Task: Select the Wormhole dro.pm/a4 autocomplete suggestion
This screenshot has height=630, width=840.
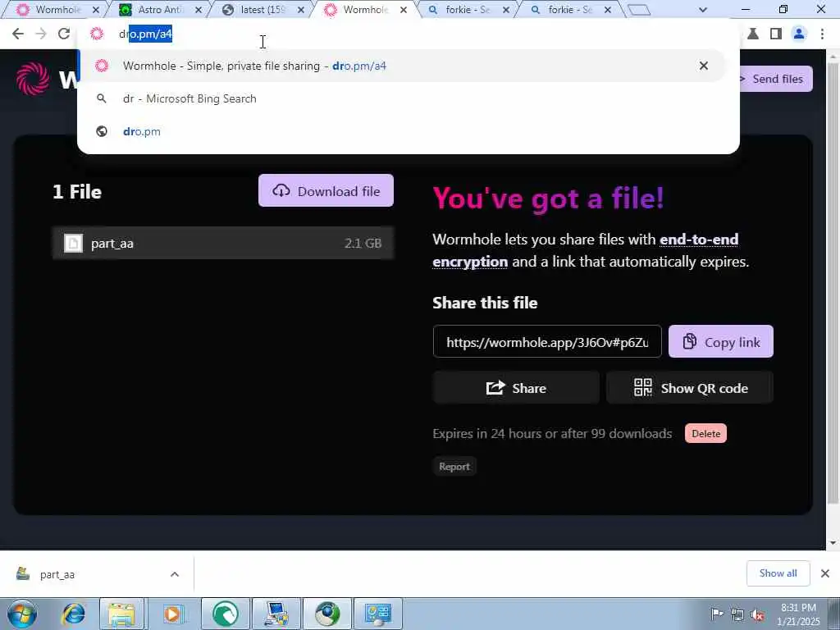Action: (402, 66)
